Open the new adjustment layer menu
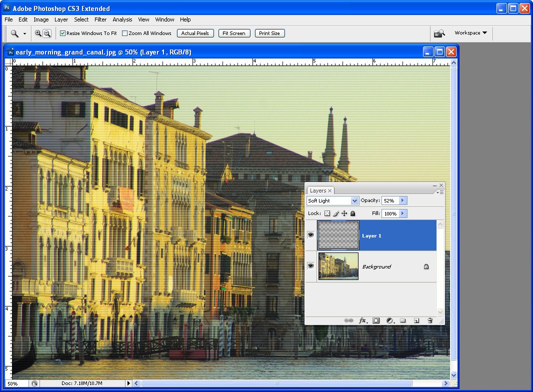 pos(390,320)
